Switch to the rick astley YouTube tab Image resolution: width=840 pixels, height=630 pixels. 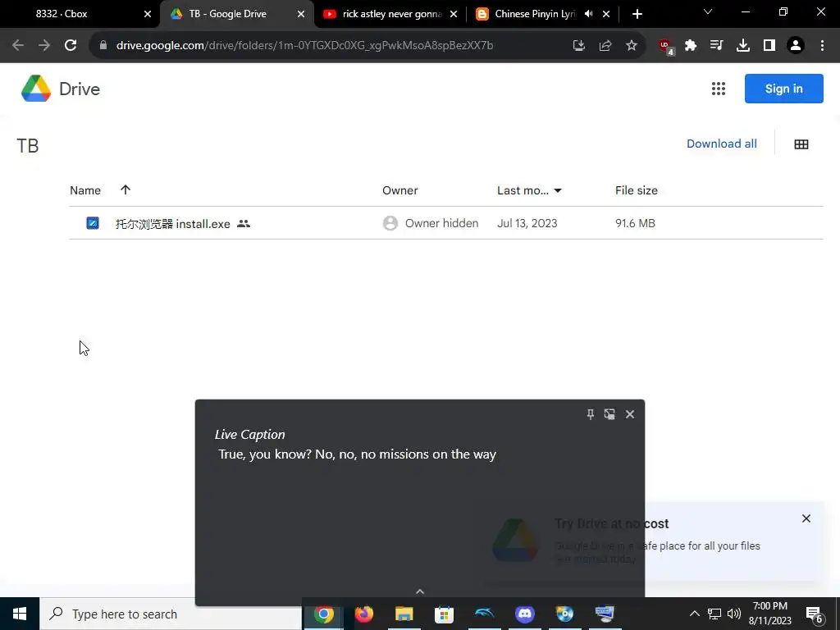pyautogui.click(x=391, y=14)
